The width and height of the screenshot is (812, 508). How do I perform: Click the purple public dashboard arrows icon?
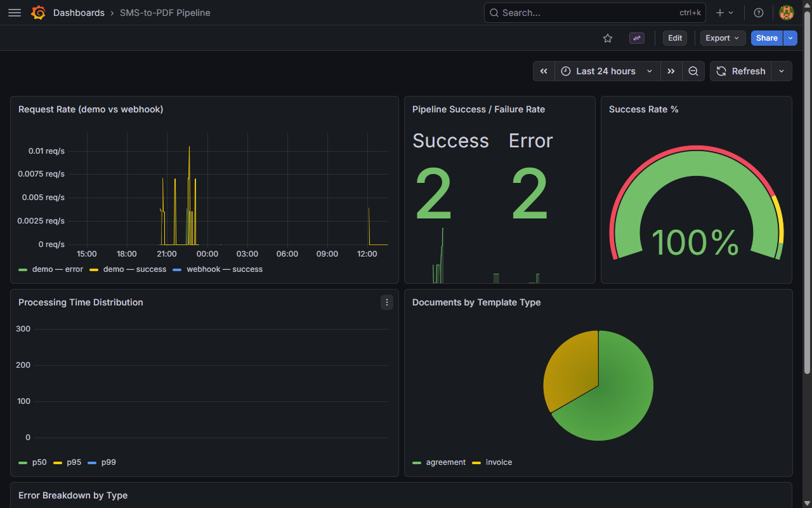click(x=636, y=38)
